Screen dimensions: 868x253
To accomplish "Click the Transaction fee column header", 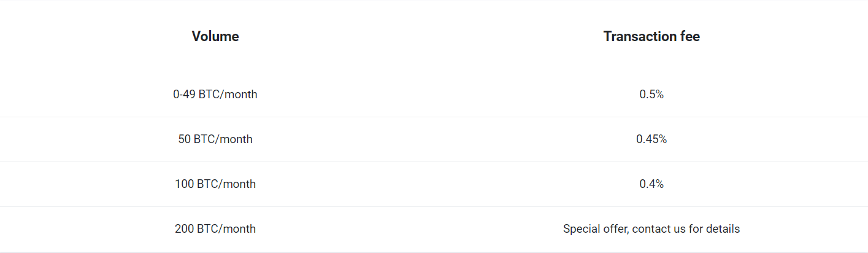I will coord(651,36).
